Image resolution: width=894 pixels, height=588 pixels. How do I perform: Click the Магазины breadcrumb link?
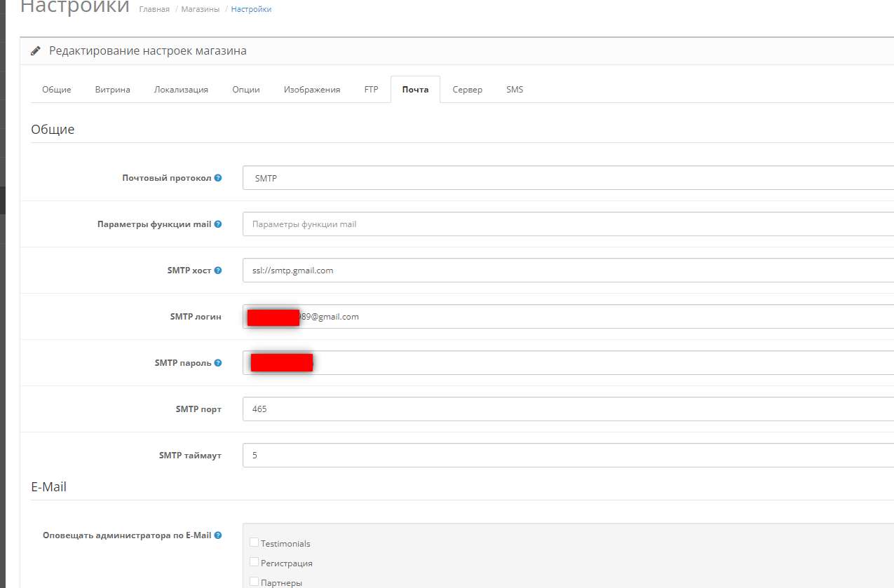(x=200, y=9)
